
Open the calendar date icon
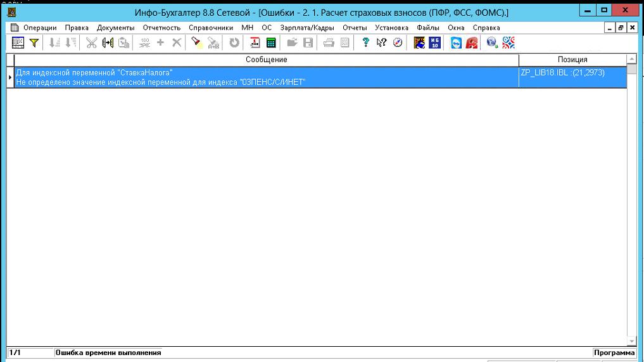255,42
